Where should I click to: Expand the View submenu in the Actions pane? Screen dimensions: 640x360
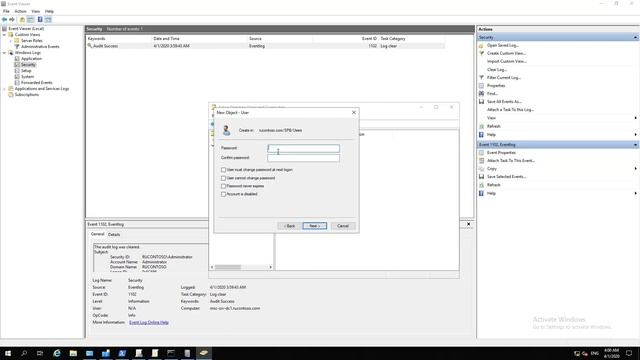click(x=636, y=118)
